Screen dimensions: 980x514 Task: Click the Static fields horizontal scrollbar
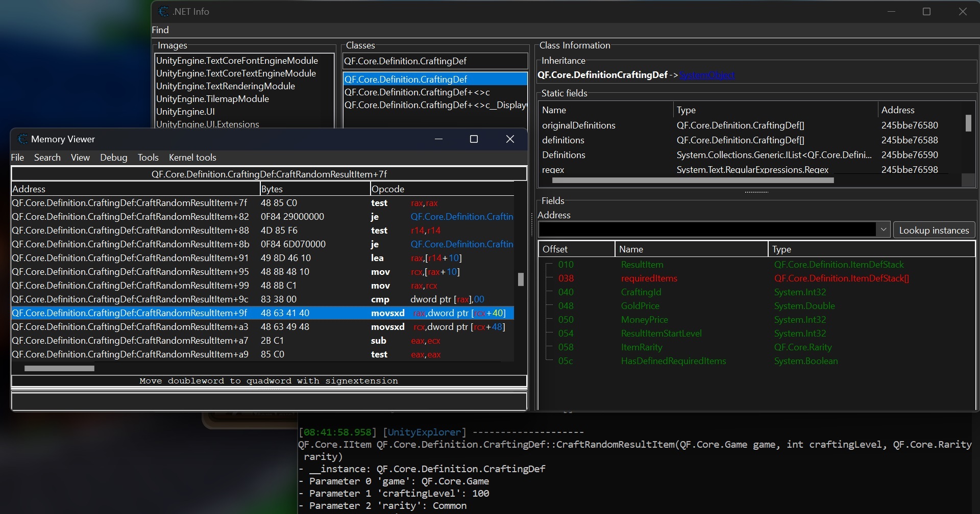[x=693, y=180]
